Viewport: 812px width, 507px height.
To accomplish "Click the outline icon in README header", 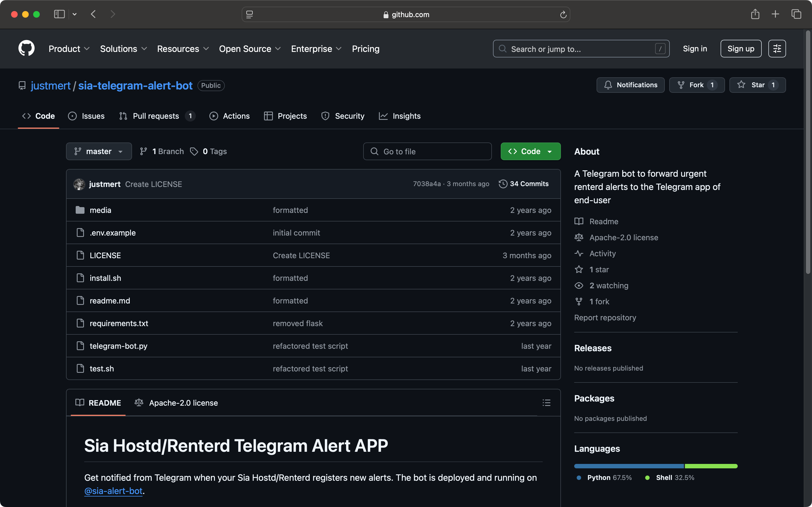I will click(x=546, y=403).
